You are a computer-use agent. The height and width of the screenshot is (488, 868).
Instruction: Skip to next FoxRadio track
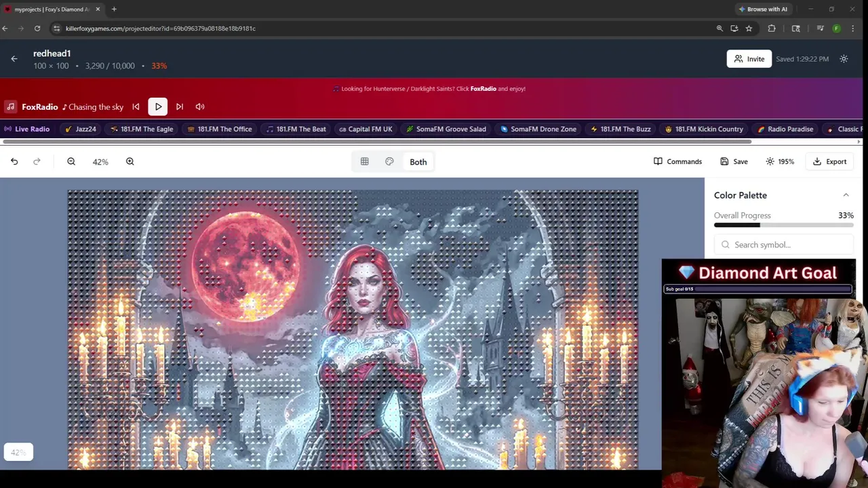[x=180, y=106]
